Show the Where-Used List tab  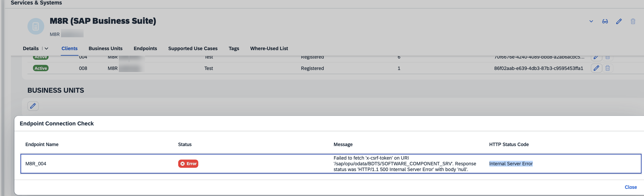coord(269,48)
